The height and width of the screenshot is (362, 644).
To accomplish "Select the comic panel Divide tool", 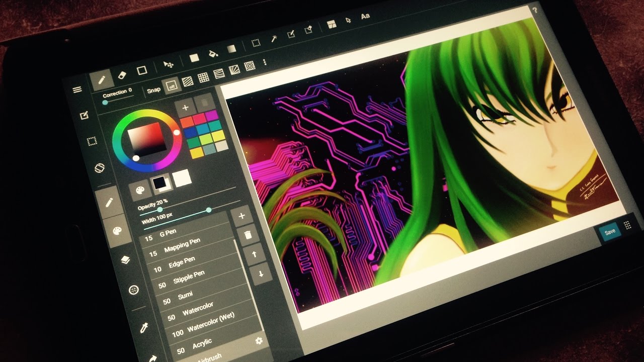I will [x=331, y=24].
